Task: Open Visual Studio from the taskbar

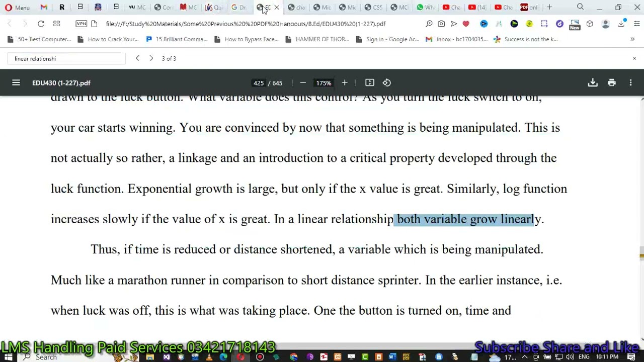Action: point(167,357)
